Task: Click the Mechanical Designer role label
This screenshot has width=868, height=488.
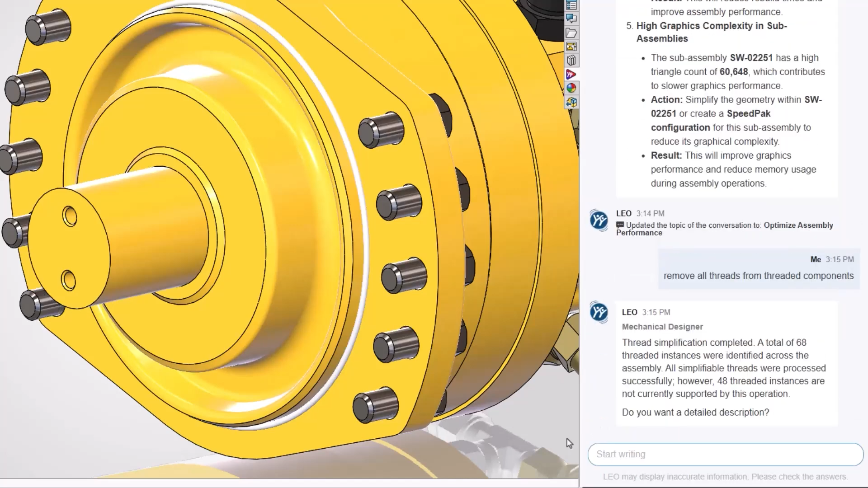Action: pyautogui.click(x=662, y=327)
